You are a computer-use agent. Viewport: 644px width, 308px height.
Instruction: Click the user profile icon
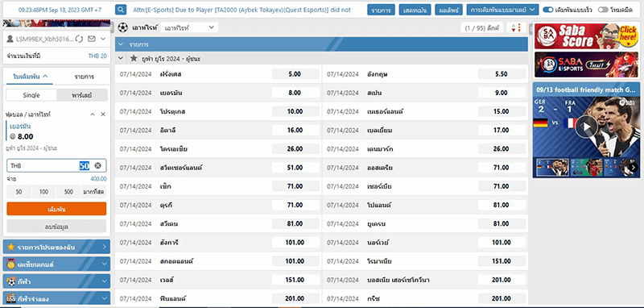pos(10,39)
